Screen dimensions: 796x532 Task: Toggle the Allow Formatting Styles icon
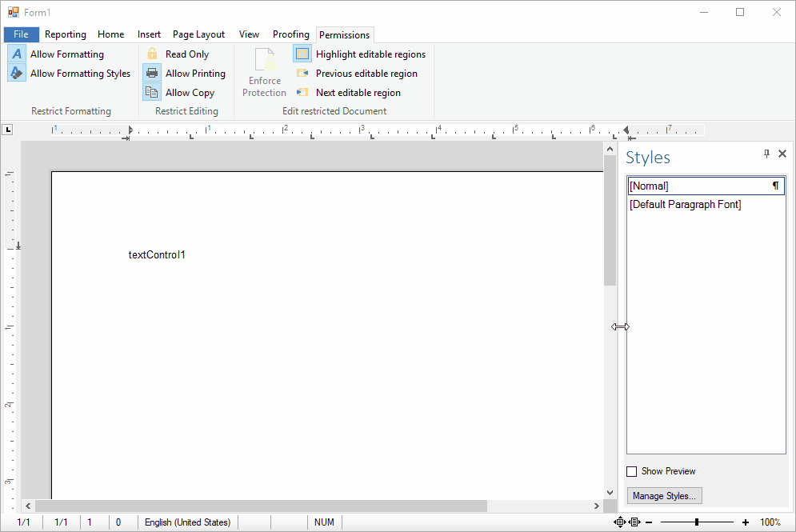(x=17, y=73)
